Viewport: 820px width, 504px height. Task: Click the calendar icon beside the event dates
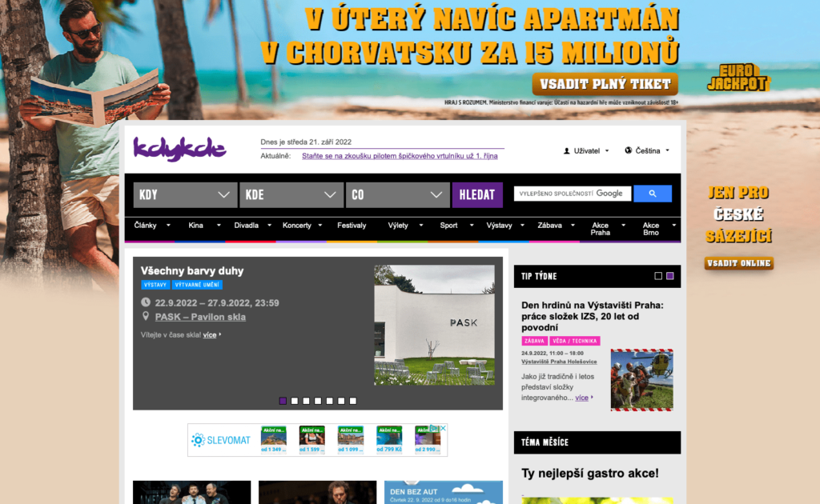tap(146, 302)
